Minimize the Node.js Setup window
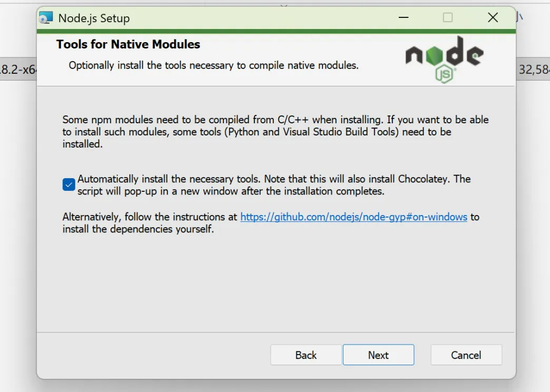The height and width of the screenshot is (392, 550). [404, 18]
